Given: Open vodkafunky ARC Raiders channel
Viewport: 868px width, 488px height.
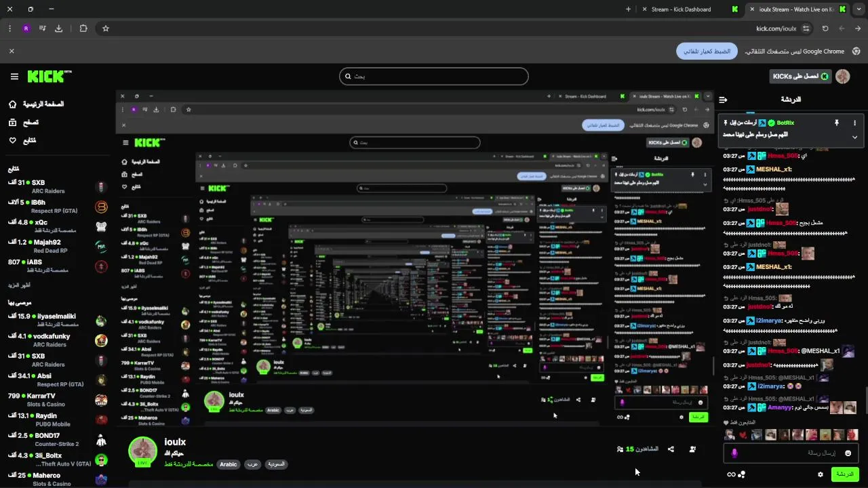Looking at the screenshot, I should click(x=58, y=340).
